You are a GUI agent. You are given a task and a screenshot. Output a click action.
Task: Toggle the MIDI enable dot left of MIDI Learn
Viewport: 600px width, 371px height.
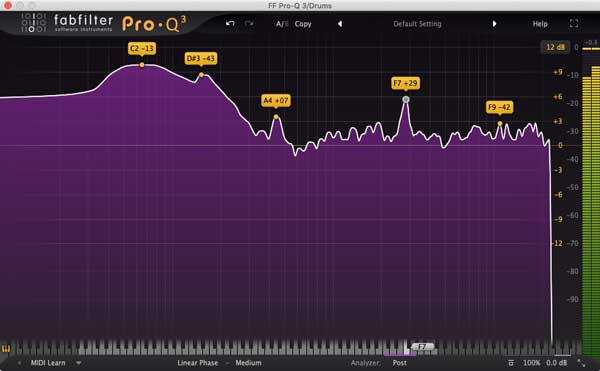click(x=20, y=363)
